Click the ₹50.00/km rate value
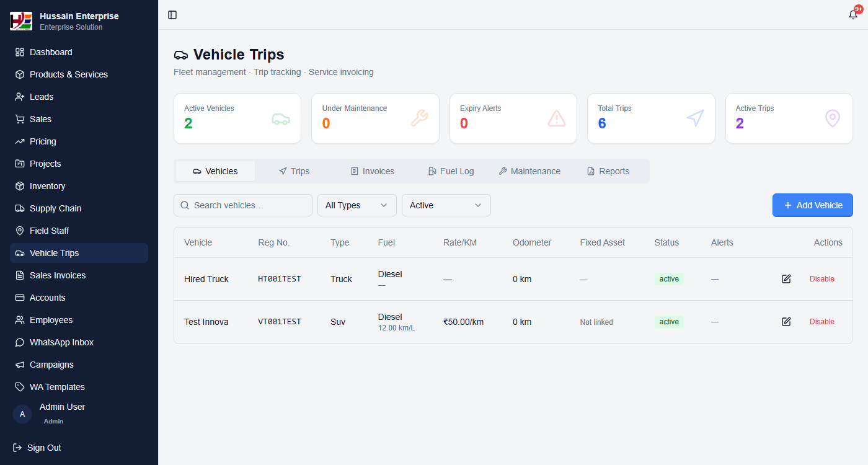The height and width of the screenshot is (465, 868). pos(463,322)
